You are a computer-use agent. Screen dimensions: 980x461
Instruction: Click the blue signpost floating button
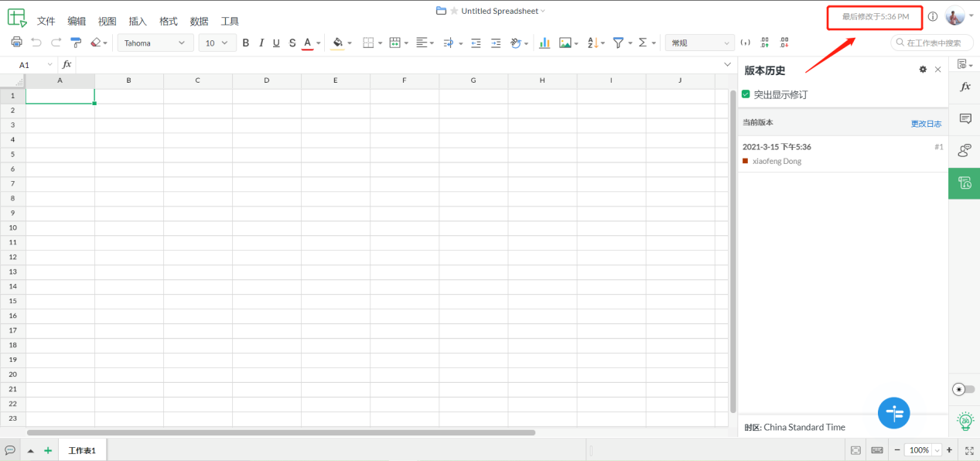(893, 413)
